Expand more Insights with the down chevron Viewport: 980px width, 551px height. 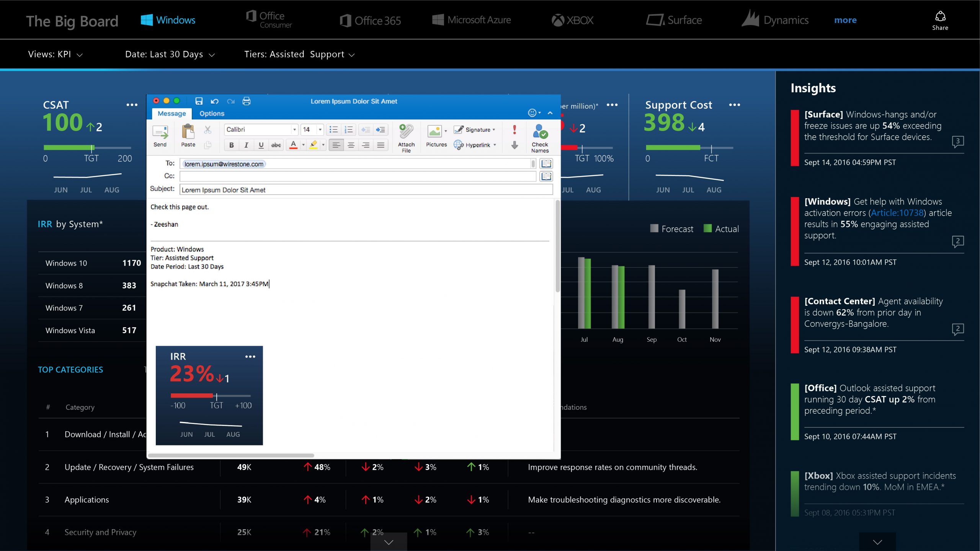(877, 542)
